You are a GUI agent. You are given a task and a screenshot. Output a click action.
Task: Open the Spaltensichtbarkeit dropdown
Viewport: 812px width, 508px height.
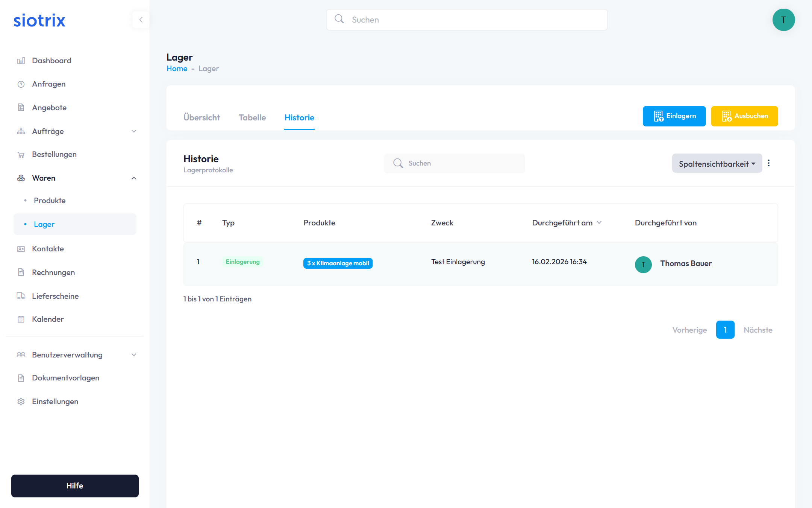717,164
